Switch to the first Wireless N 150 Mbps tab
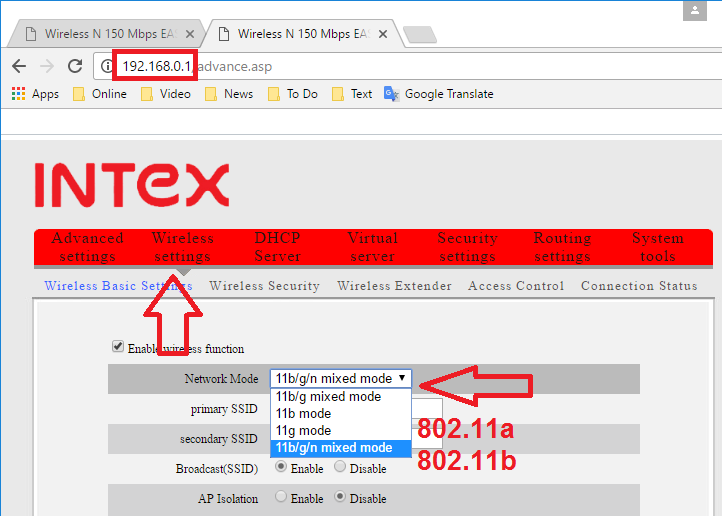This screenshot has width=722, height=516. (x=107, y=34)
